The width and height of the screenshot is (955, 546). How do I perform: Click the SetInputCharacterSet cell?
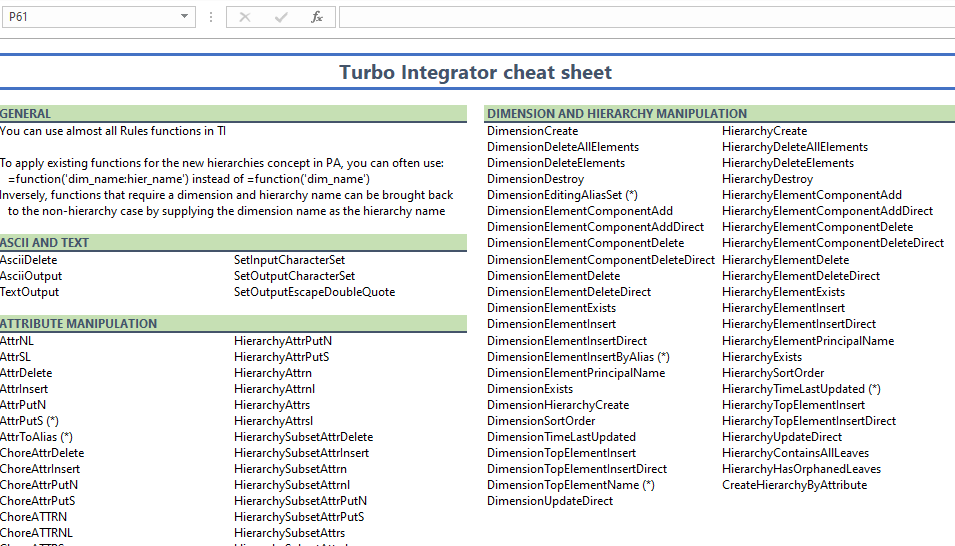(289, 260)
